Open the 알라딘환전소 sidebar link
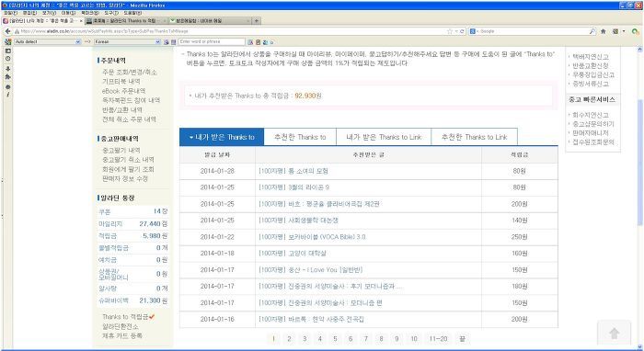 point(121,326)
